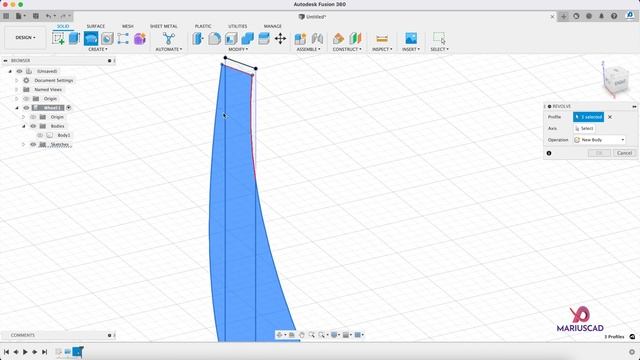Select the purple Create Derive icon

click(x=140, y=39)
